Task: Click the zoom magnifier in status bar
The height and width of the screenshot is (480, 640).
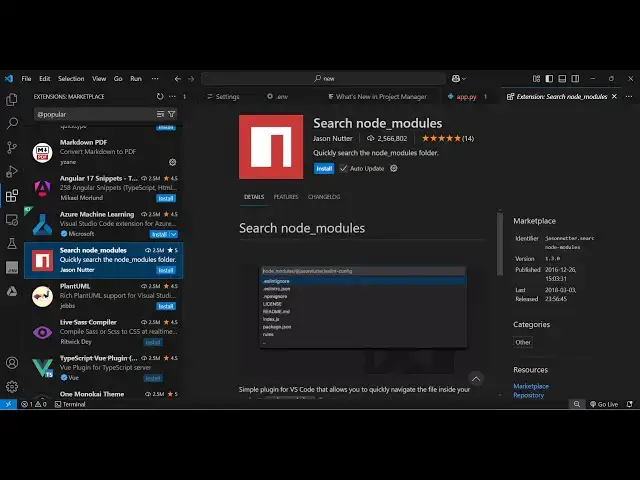Action: (x=577, y=404)
